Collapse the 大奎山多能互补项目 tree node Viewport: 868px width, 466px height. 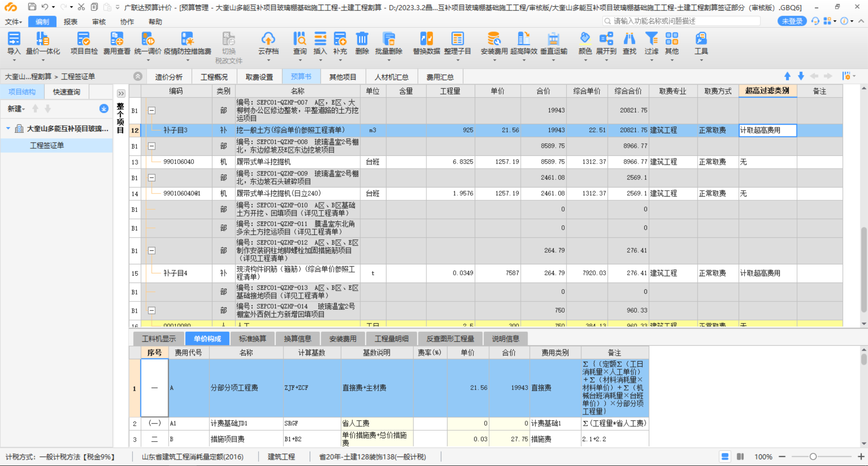8,129
